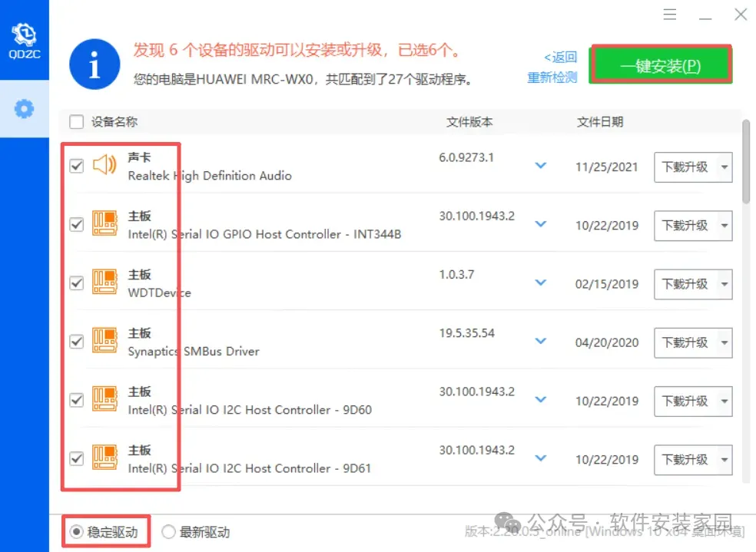Click the date 02/15/2019
Viewport: 756px width, 552px height.
coord(606,284)
